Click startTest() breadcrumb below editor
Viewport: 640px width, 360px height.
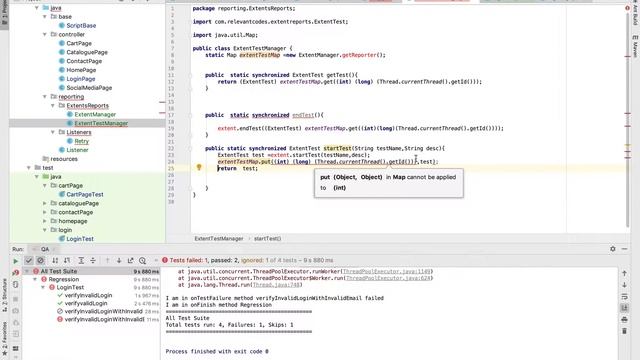coord(267,239)
